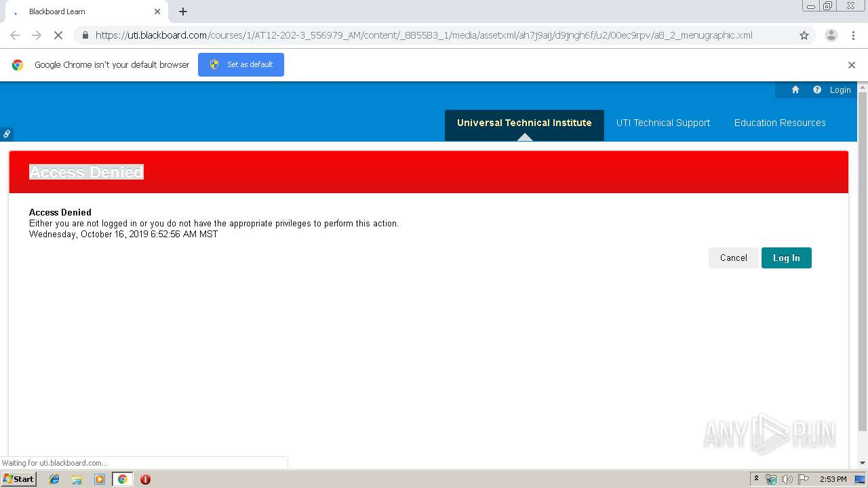Open the red Opera taskbar icon
The image size is (868, 488).
[x=145, y=479]
